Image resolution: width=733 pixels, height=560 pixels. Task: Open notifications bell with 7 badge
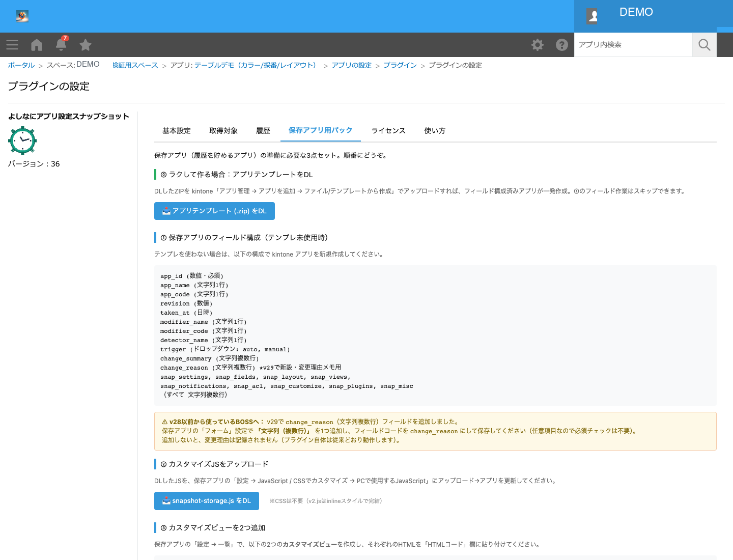tap(61, 44)
